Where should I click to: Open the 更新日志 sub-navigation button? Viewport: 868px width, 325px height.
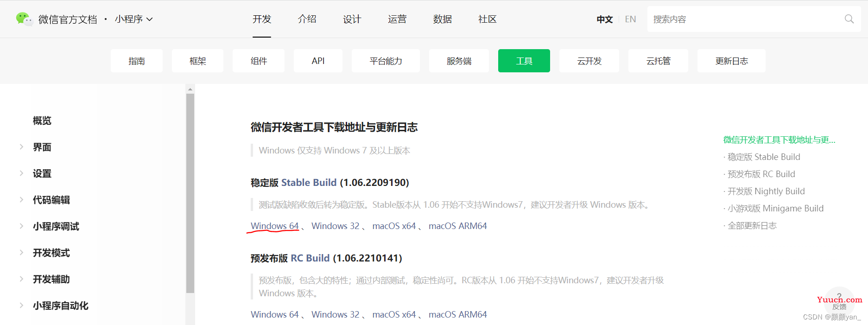[x=731, y=61]
